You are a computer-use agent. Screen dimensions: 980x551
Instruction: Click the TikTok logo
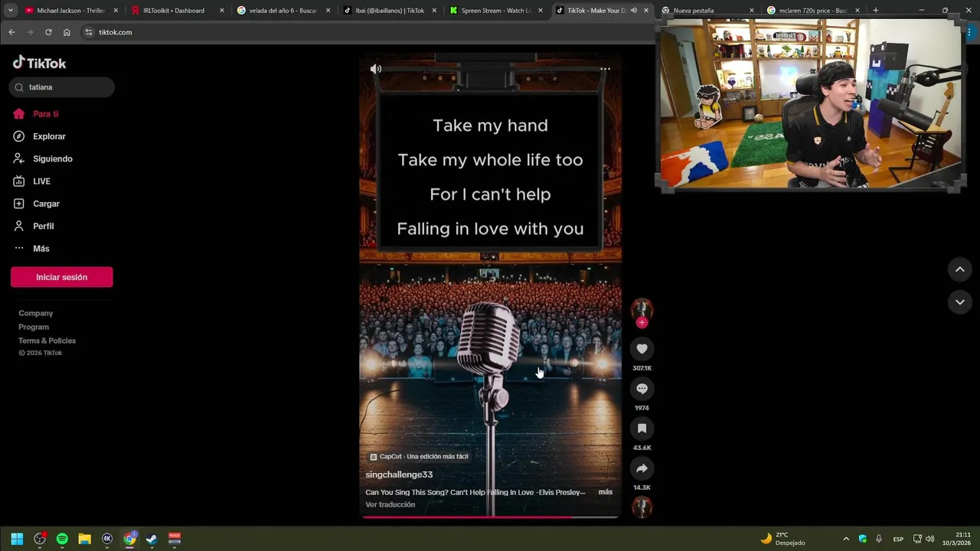39,63
